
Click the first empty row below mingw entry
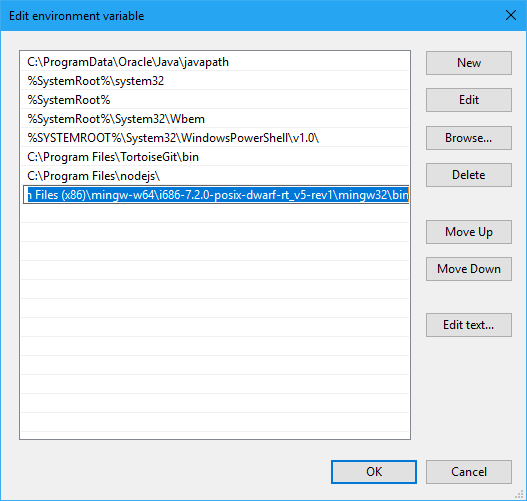[215, 213]
